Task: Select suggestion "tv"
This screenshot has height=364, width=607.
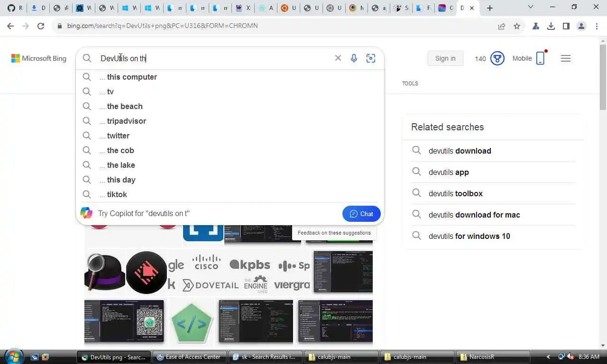Action: (x=230, y=91)
